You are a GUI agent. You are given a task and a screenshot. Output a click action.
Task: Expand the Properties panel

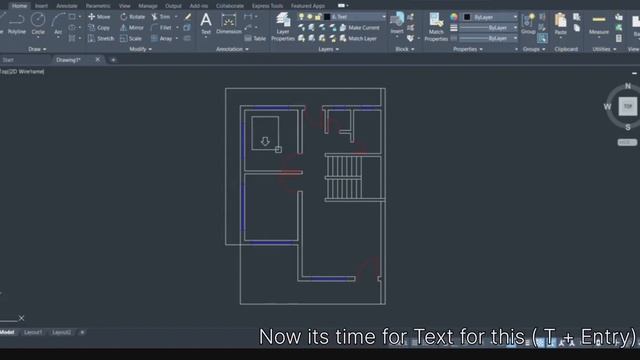tap(468, 49)
